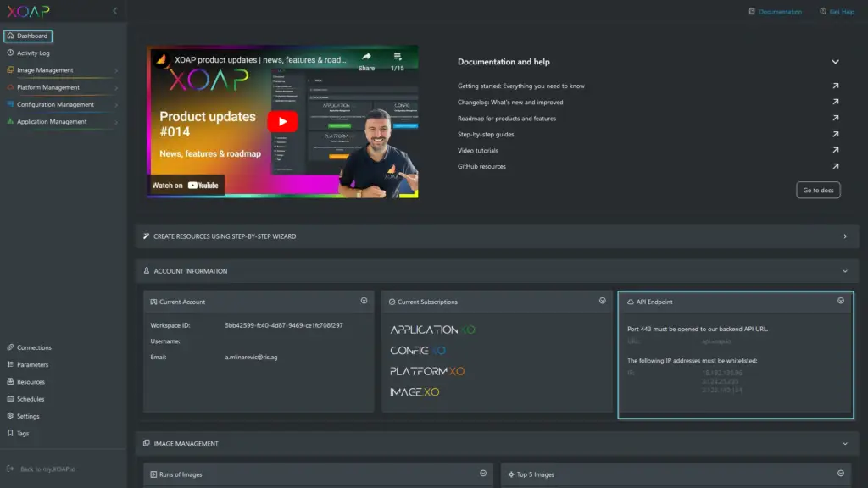
Task: Share the YouTube video
Action: pos(366,61)
